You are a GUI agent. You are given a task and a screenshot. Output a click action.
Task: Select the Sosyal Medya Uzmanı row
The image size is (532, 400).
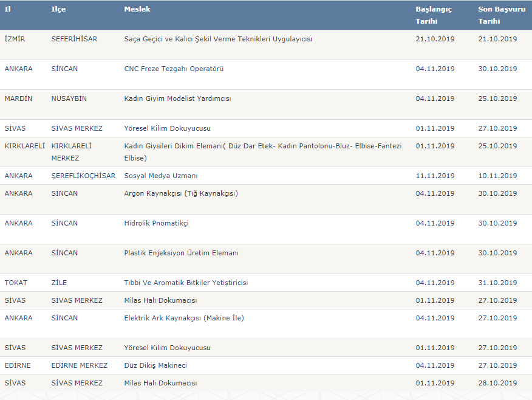[266, 176]
